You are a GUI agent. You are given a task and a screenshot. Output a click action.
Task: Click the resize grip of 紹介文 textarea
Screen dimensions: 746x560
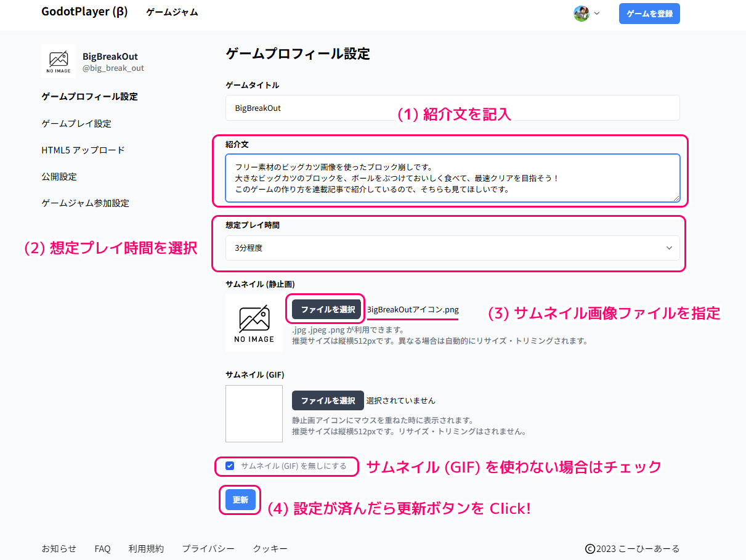[676, 198]
